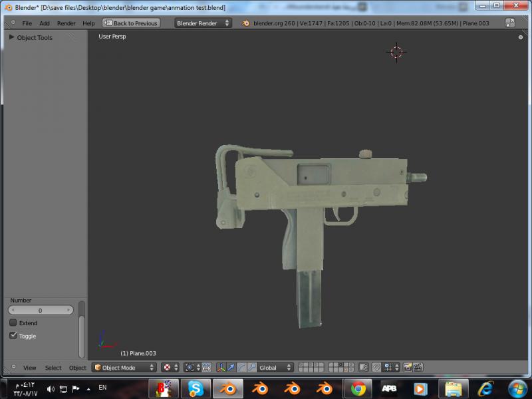Increase Number with the right arrow
Image resolution: width=532 pixels, height=399 pixels.
click(x=68, y=310)
